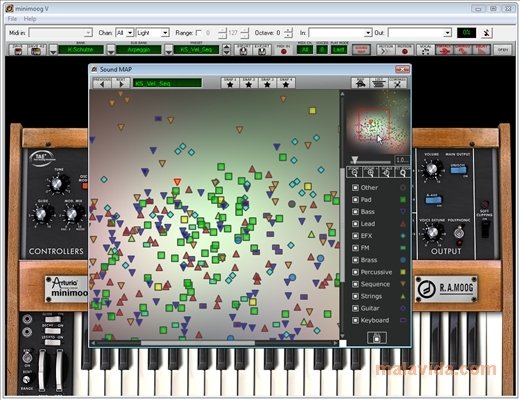Screen dimensions: 520x400
Task: Toggle the Strings type filter checkbox
Action: [355, 296]
